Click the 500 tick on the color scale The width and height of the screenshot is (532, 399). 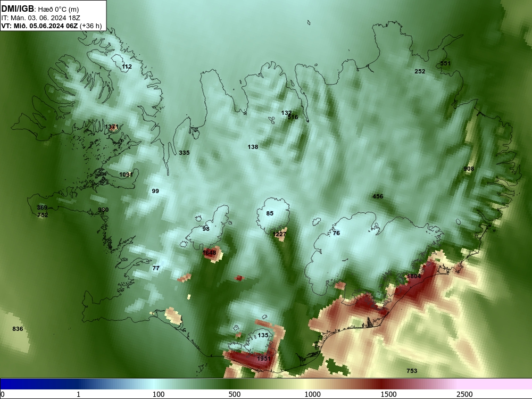(x=235, y=394)
